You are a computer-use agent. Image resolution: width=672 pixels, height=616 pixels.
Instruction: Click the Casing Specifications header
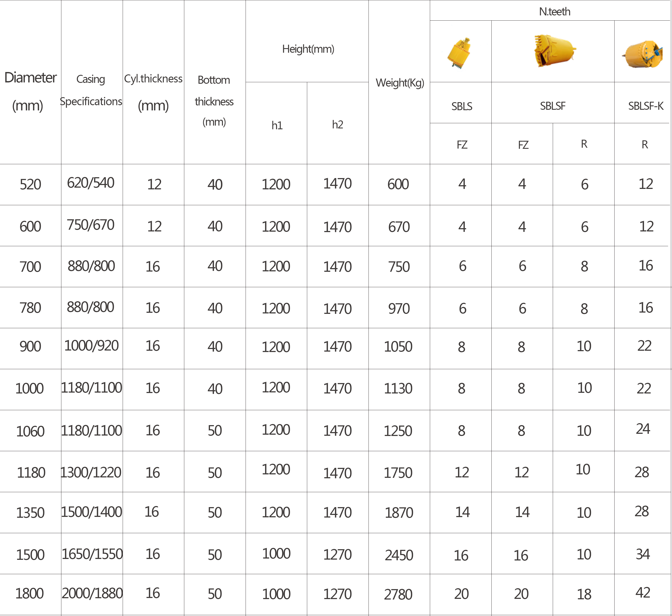(x=91, y=90)
